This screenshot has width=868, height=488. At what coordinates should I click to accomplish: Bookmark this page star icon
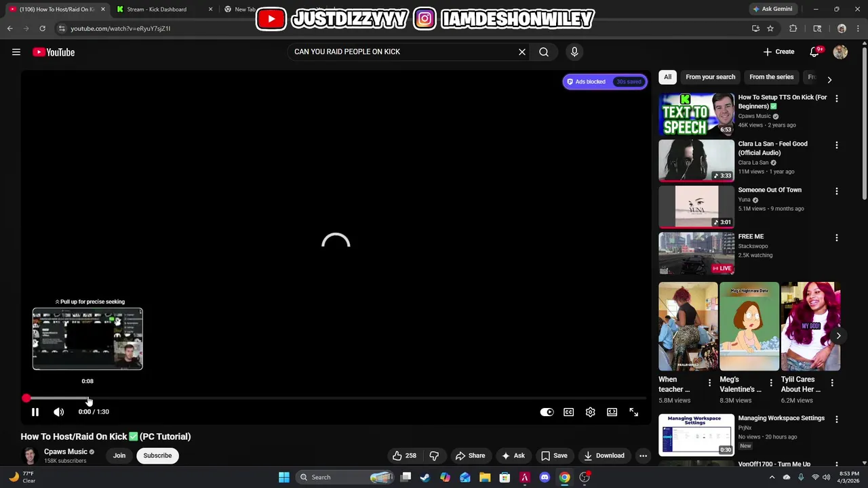[x=770, y=28]
